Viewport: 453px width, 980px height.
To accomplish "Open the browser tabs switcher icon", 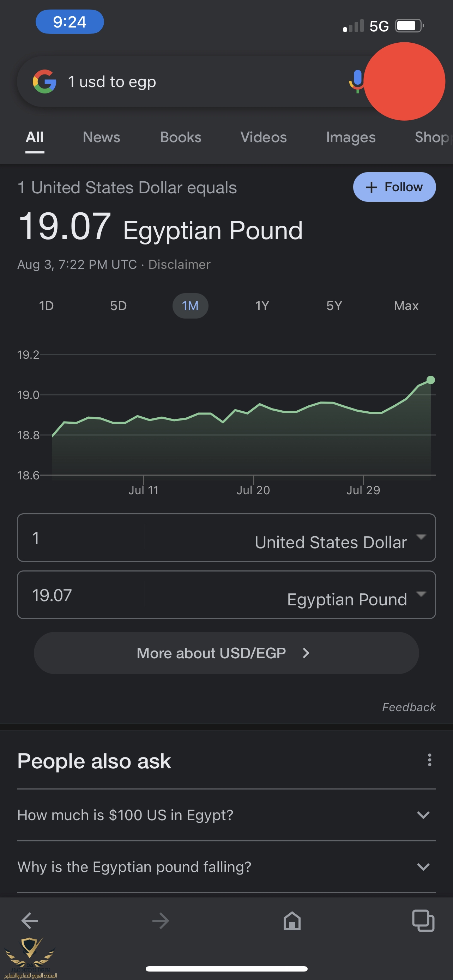I will pyautogui.click(x=423, y=921).
